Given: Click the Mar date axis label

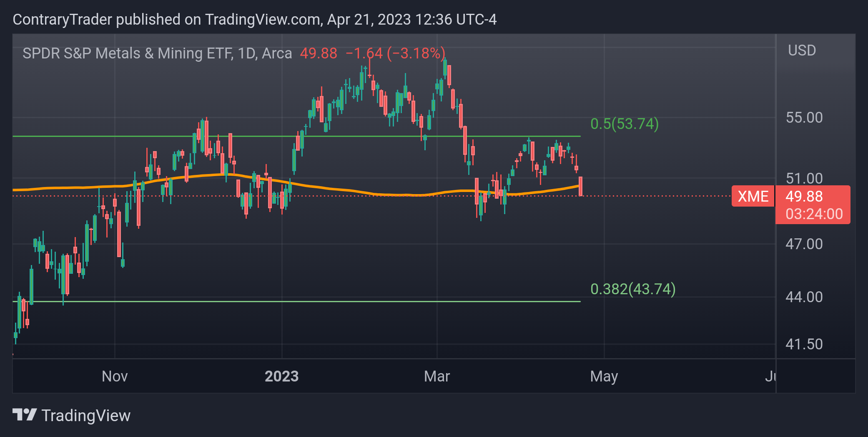Looking at the screenshot, I should [437, 376].
